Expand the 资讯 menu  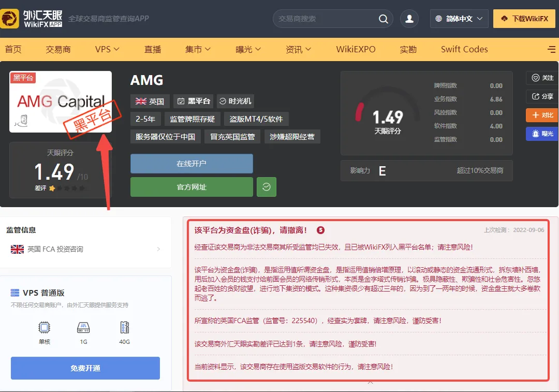[299, 49]
